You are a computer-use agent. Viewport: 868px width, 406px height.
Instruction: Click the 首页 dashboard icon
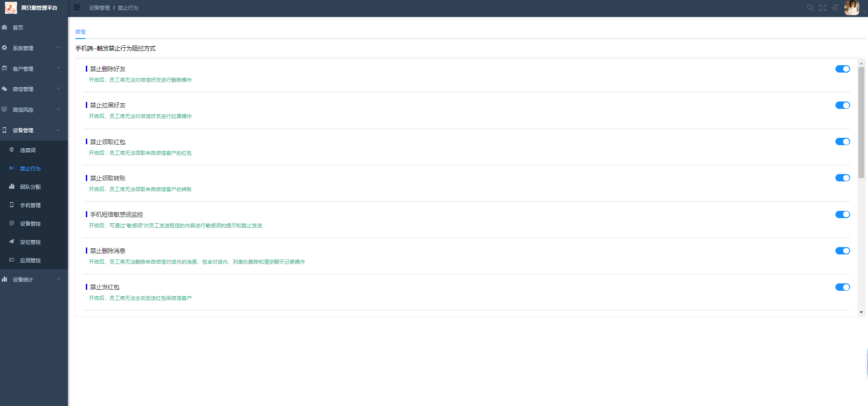coord(5,28)
